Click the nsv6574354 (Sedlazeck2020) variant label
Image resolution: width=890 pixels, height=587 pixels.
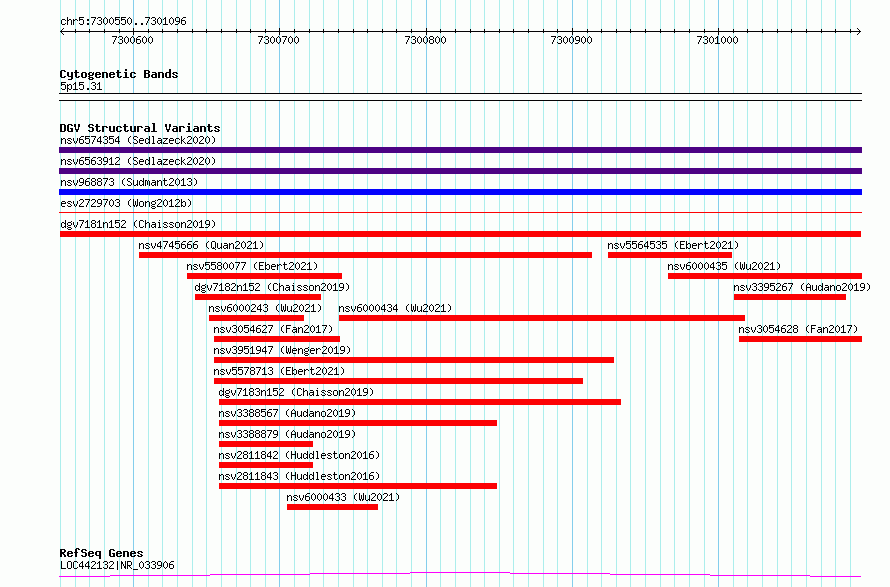(x=138, y=140)
